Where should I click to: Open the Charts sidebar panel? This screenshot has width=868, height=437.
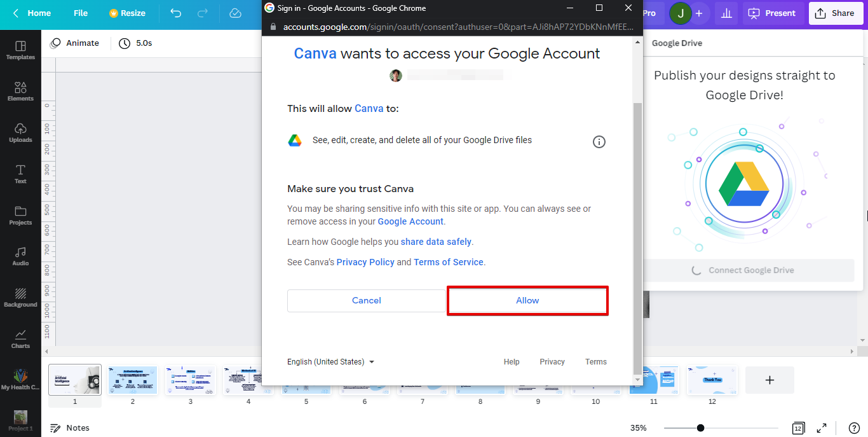tap(20, 339)
